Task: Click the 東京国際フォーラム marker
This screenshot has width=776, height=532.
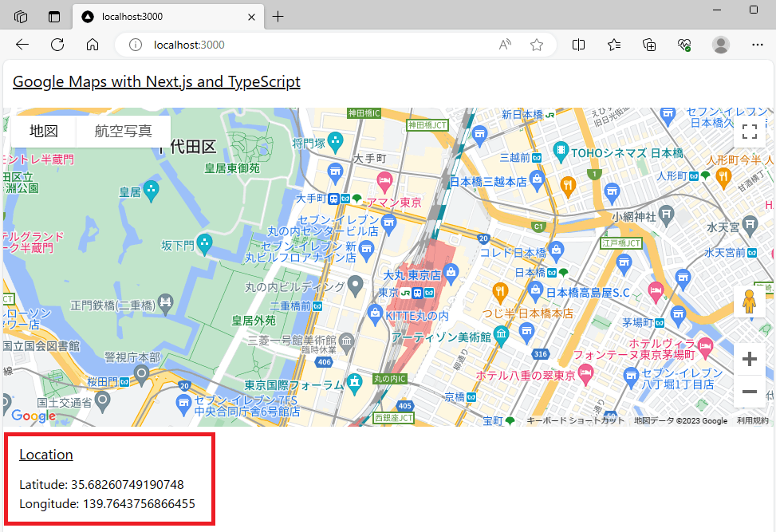Action: tap(354, 384)
